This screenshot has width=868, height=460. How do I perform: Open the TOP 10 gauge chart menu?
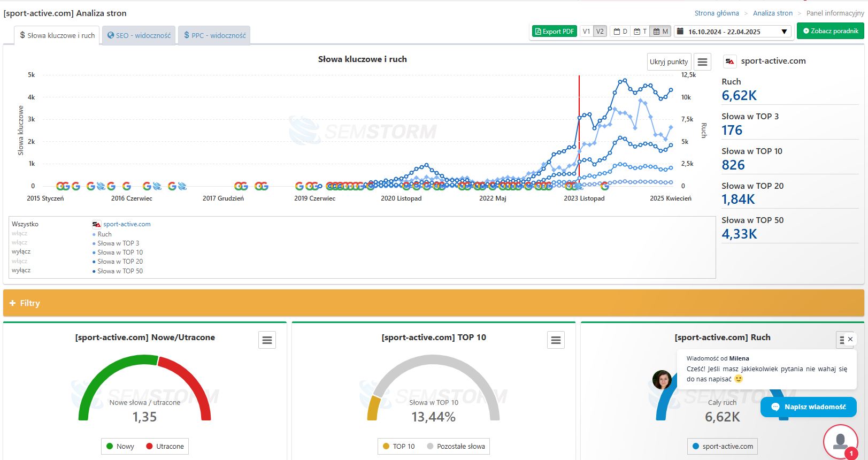pos(556,340)
